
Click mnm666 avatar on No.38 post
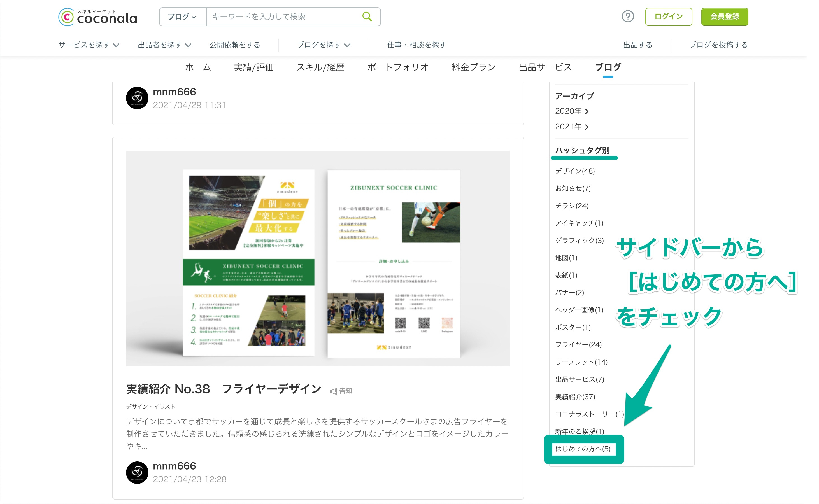[137, 472]
